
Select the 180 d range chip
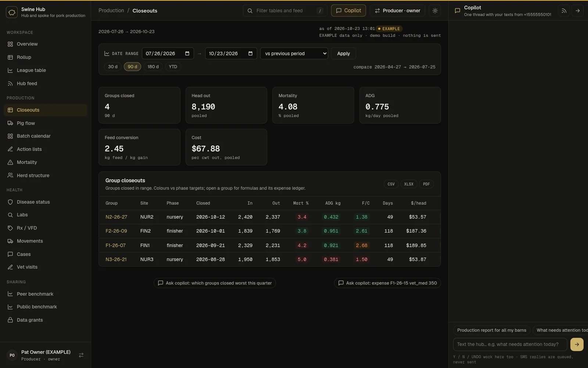(x=153, y=67)
